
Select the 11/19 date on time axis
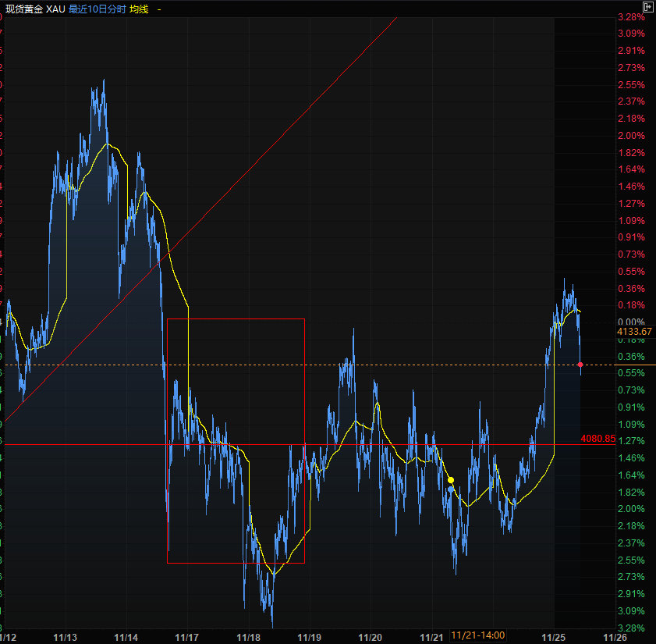tap(310, 637)
